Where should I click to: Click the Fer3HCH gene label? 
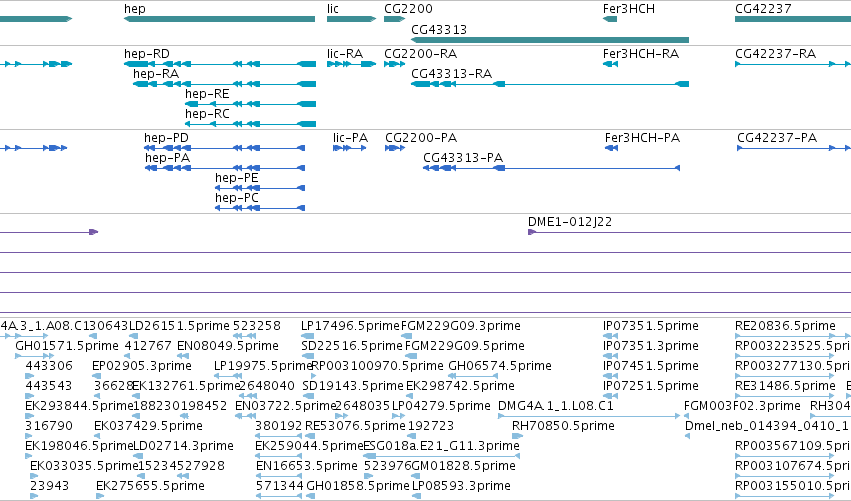[628, 9]
